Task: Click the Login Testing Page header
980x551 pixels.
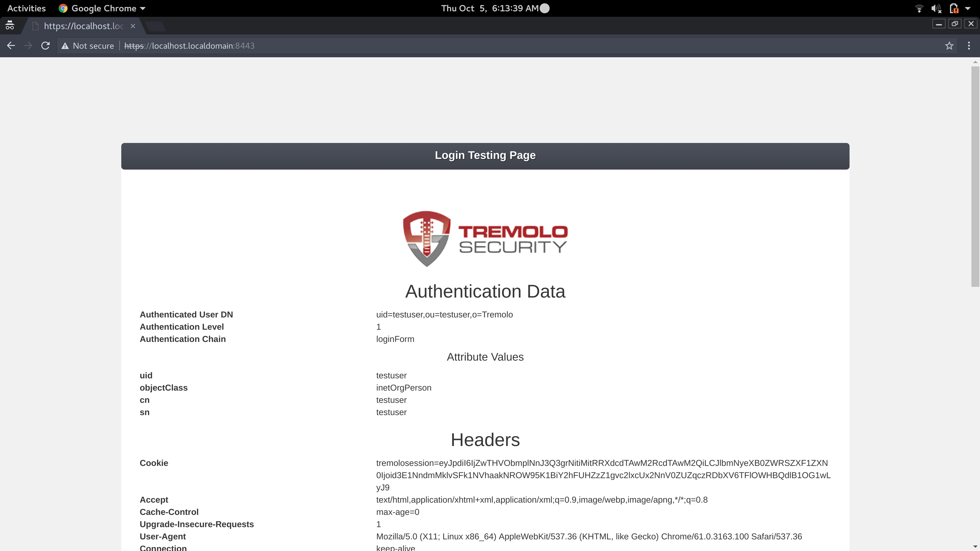Action: pyautogui.click(x=485, y=156)
